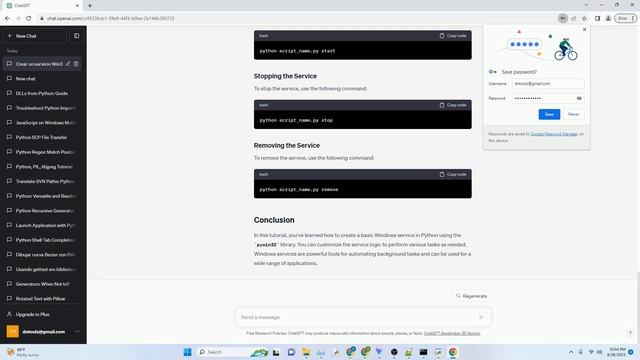640x360 pixels.
Task: Open 'Rotated Text with Pillow' chat
Action: point(42,299)
